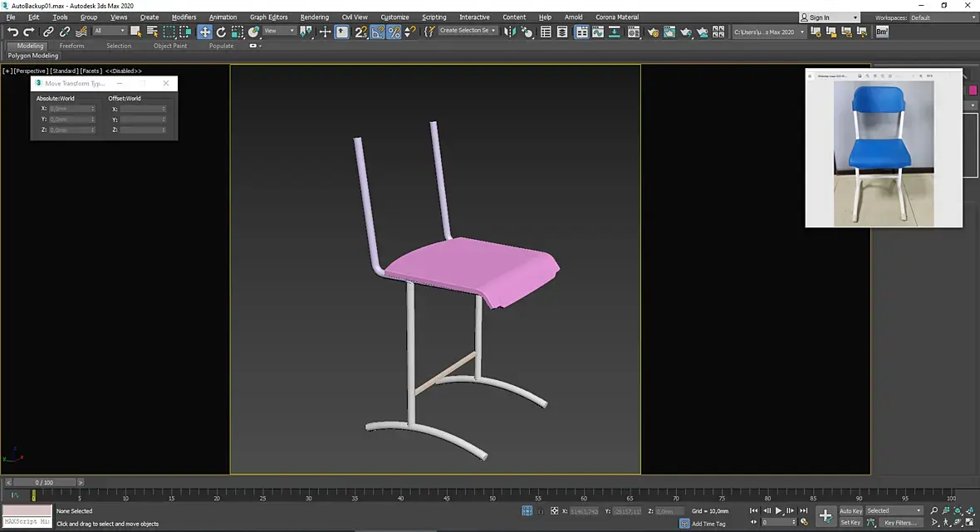Click the Rotate tool icon
Viewport: 980px width, 532px height.
(221, 32)
